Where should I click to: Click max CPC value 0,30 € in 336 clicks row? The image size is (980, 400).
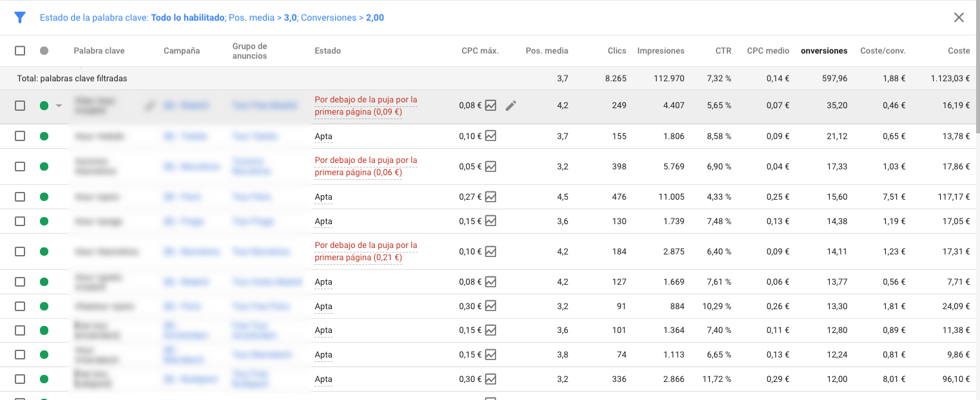(x=470, y=379)
